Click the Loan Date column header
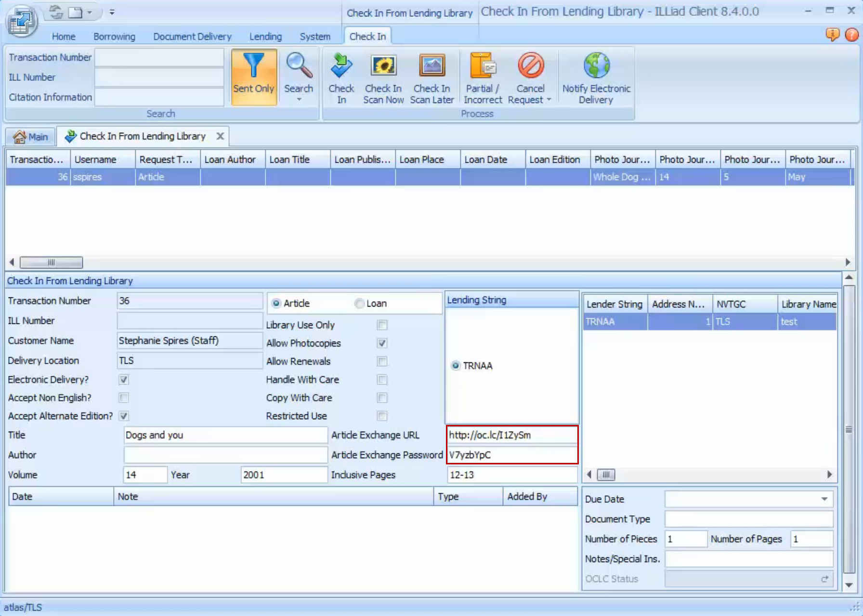Viewport: 863px width, 616px height. point(492,160)
